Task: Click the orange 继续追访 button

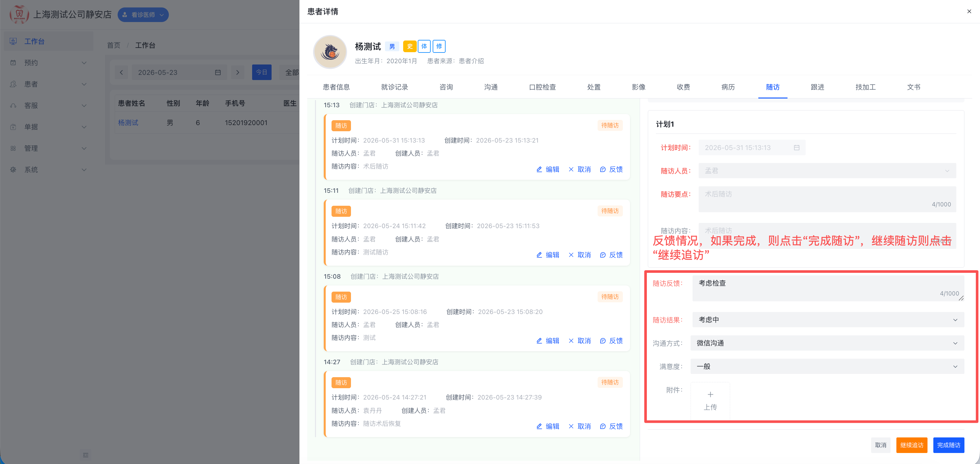Action: (912, 445)
